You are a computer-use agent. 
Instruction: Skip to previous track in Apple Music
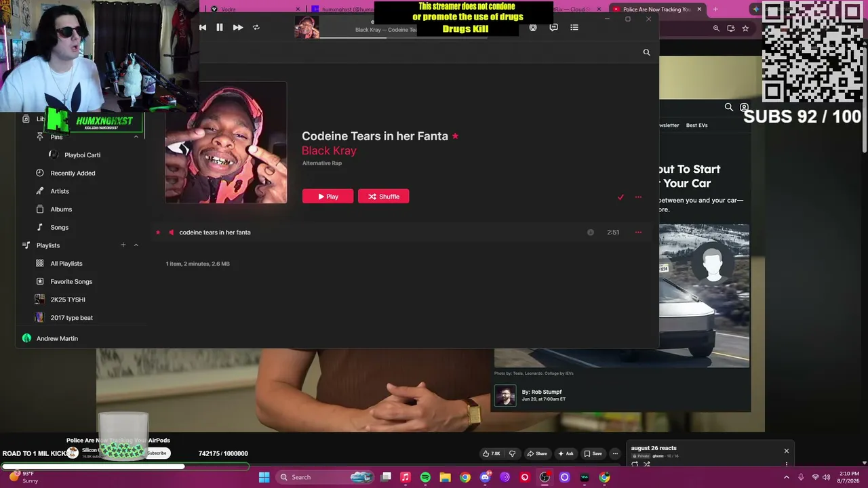tap(203, 28)
